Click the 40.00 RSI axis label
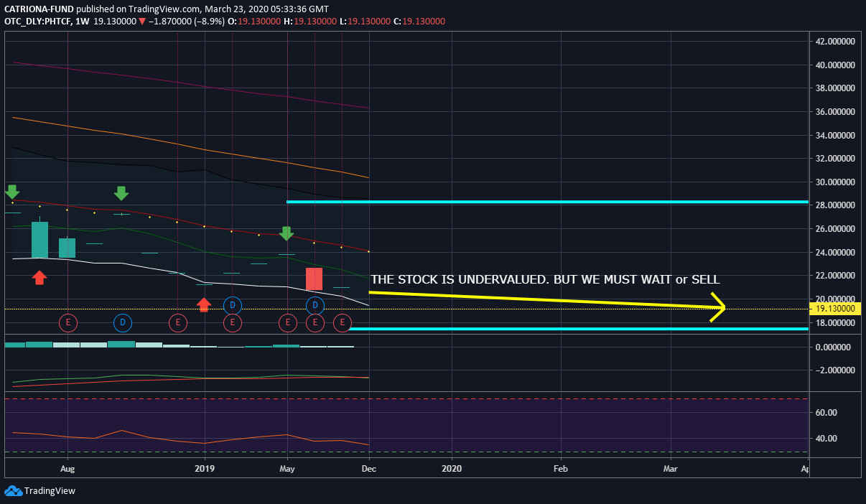Image resolution: width=866 pixels, height=504 pixels. 825,439
